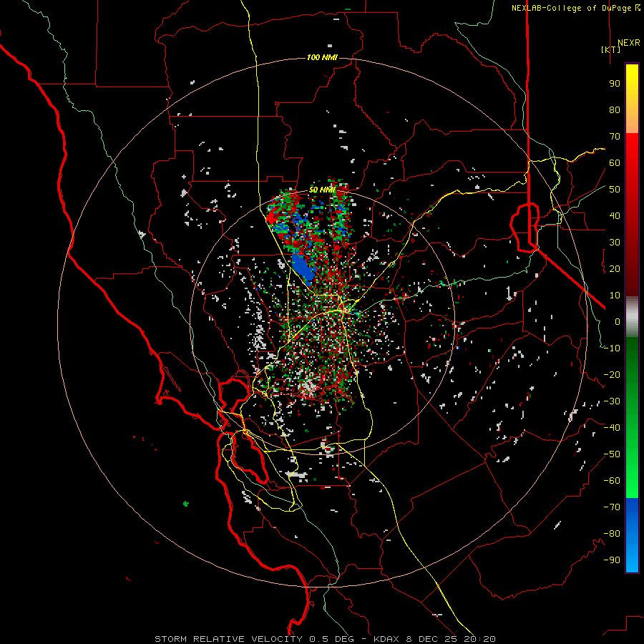Click the green cross marker offshore
The width and height of the screenshot is (644, 644).
[185, 504]
